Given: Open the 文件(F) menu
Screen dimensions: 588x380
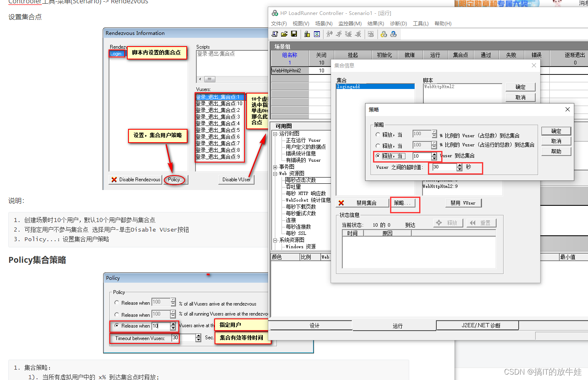Looking at the screenshot, I should click(279, 24).
